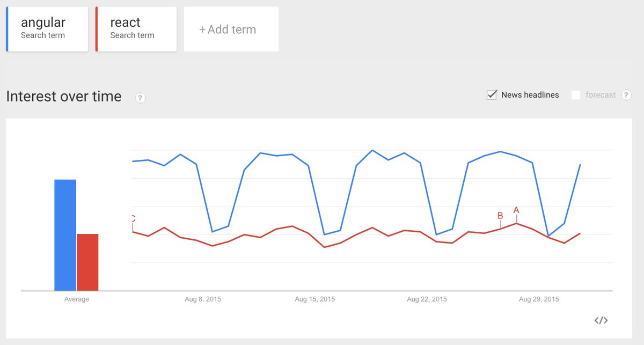
Task: Open news headline marker B
Action: [500, 216]
